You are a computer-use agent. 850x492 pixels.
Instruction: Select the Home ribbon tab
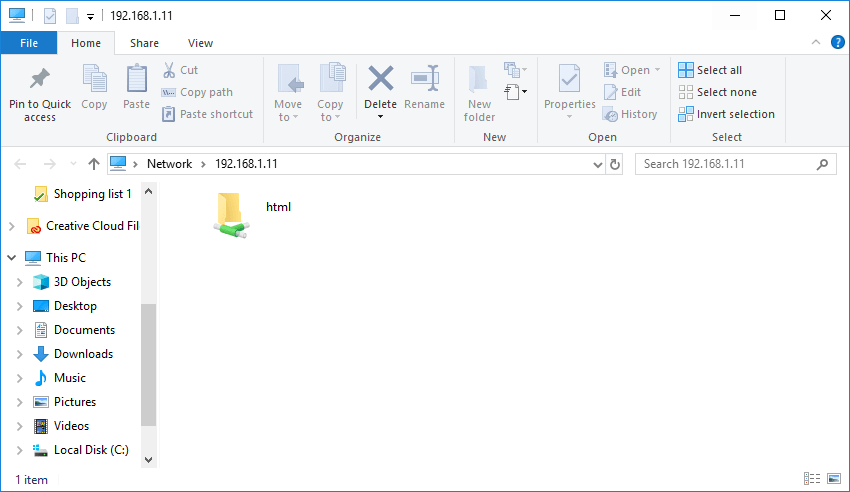[x=86, y=43]
